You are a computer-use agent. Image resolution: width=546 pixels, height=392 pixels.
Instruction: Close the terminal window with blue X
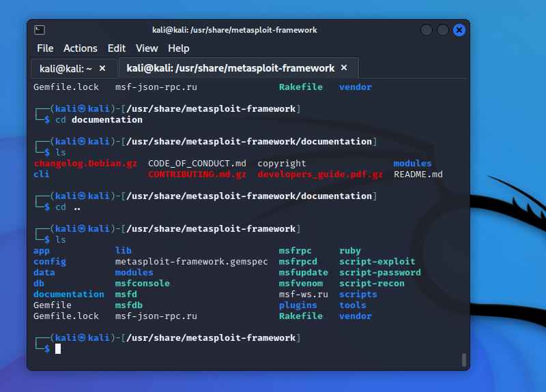459,30
